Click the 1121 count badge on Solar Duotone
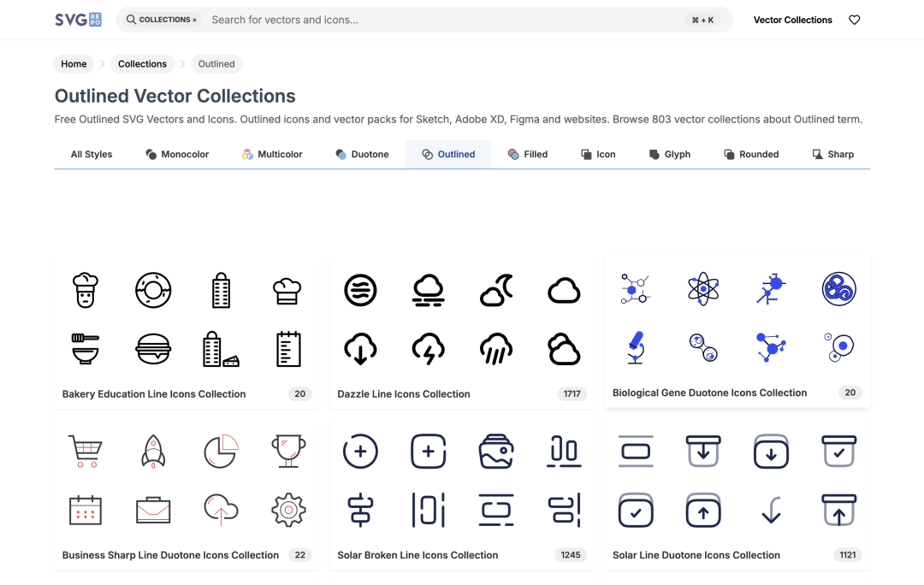 coord(847,555)
